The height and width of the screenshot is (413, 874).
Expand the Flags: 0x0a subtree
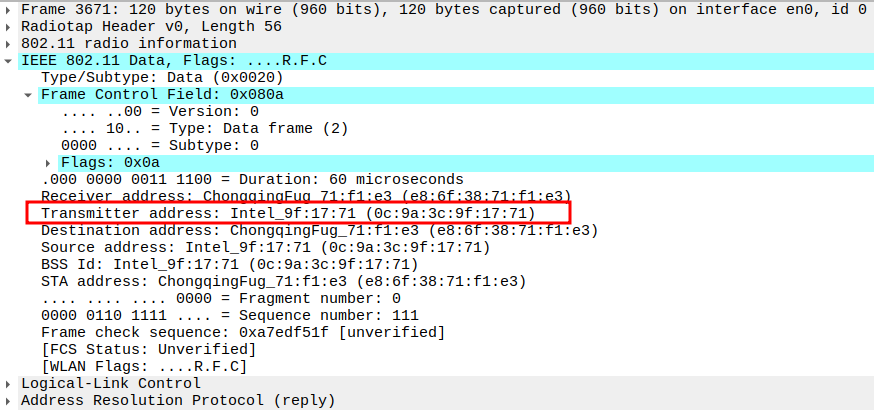(48, 162)
